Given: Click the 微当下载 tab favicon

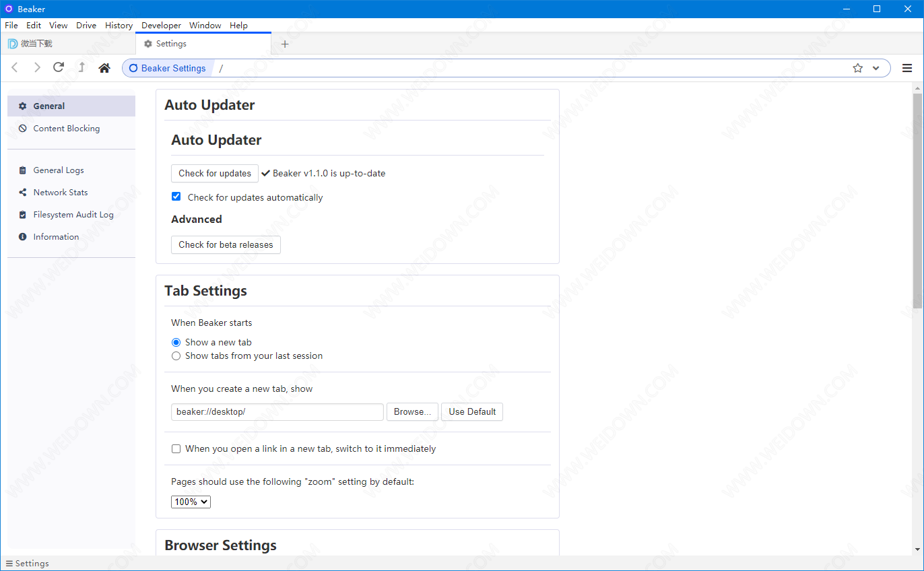Looking at the screenshot, I should tap(13, 44).
